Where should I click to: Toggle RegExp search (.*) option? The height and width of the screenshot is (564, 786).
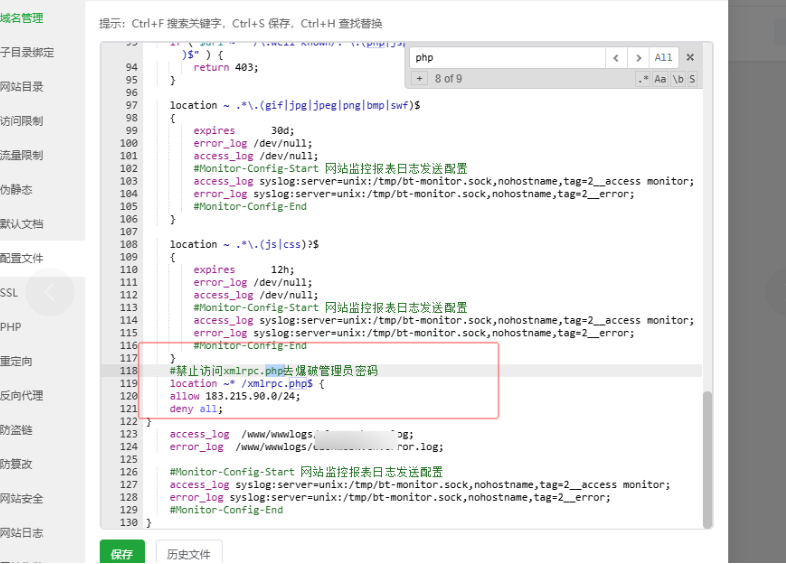coord(643,79)
